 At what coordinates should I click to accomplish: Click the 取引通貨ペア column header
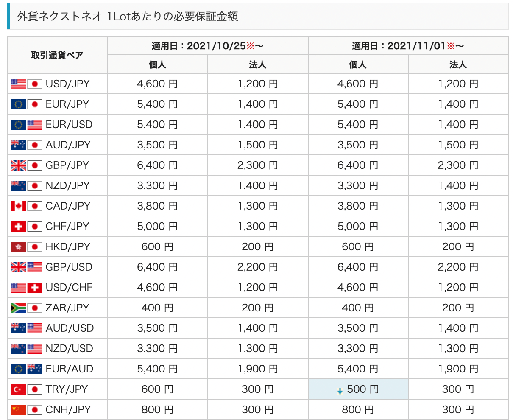tap(57, 55)
